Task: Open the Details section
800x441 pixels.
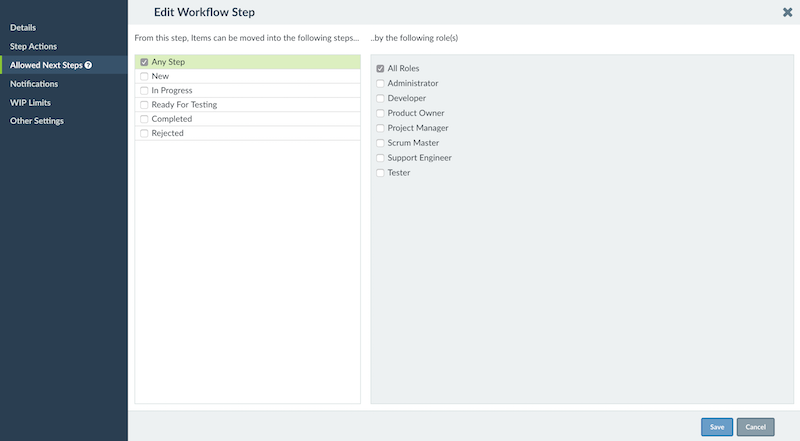Action: (23, 28)
